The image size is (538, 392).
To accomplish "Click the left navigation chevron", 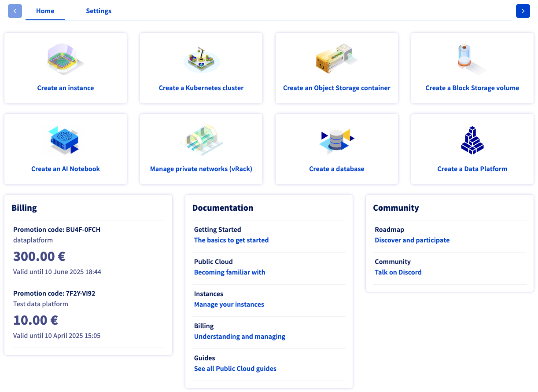I will (15, 11).
